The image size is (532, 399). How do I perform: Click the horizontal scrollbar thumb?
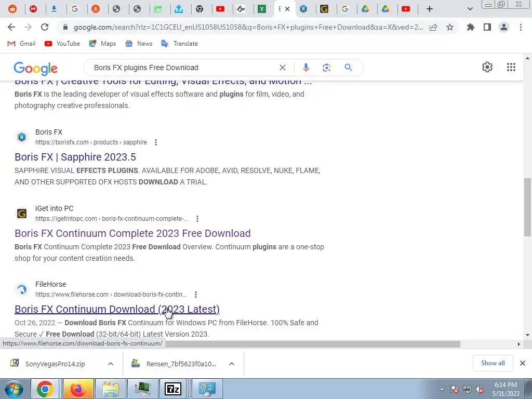313,344
